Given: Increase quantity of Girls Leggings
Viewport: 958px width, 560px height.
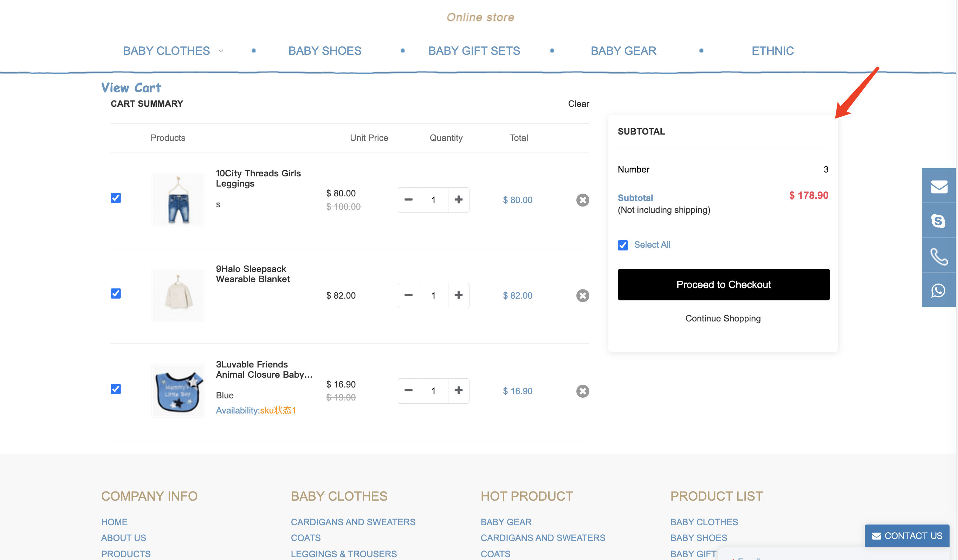Looking at the screenshot, I should 459,200.
